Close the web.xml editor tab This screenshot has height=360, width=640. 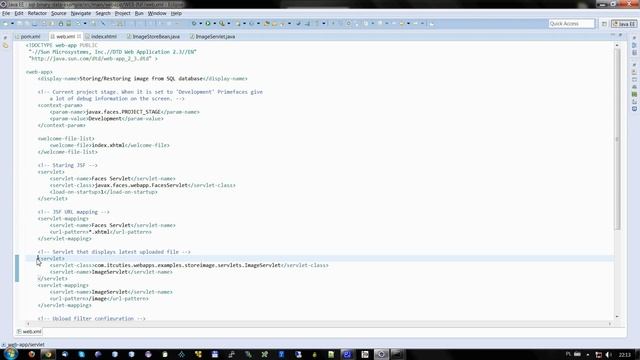[79, 36]
